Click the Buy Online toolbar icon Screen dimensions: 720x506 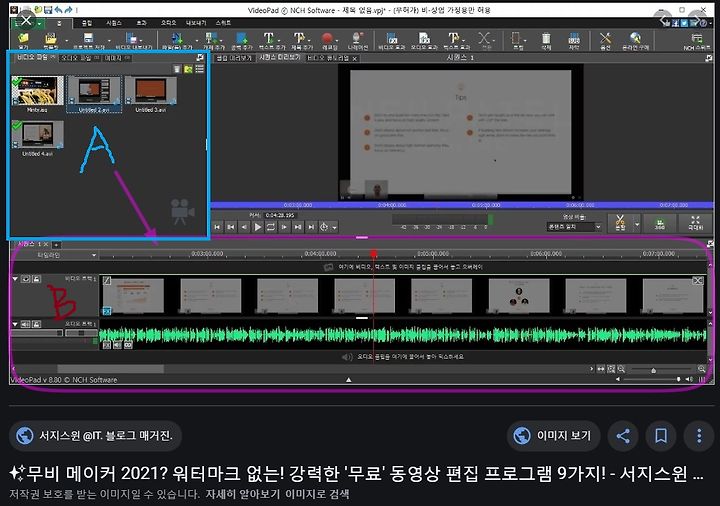coord(636,38)
